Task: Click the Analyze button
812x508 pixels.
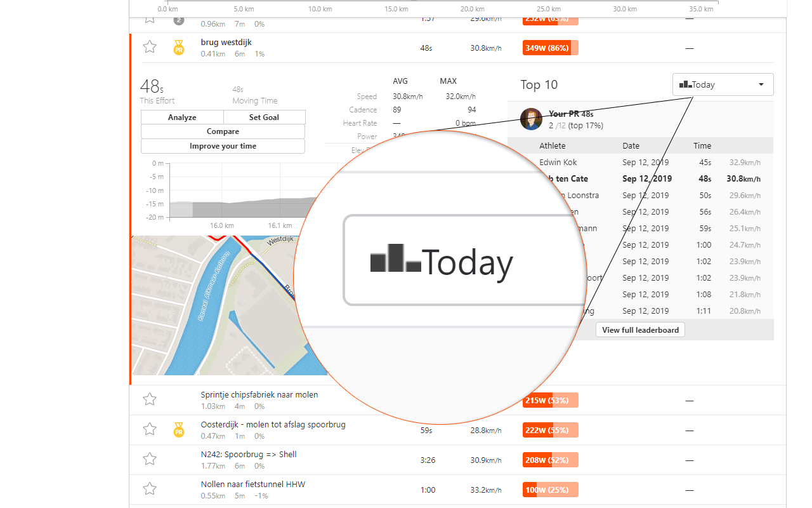Action: pyautogui.click(x=182, y=117)
